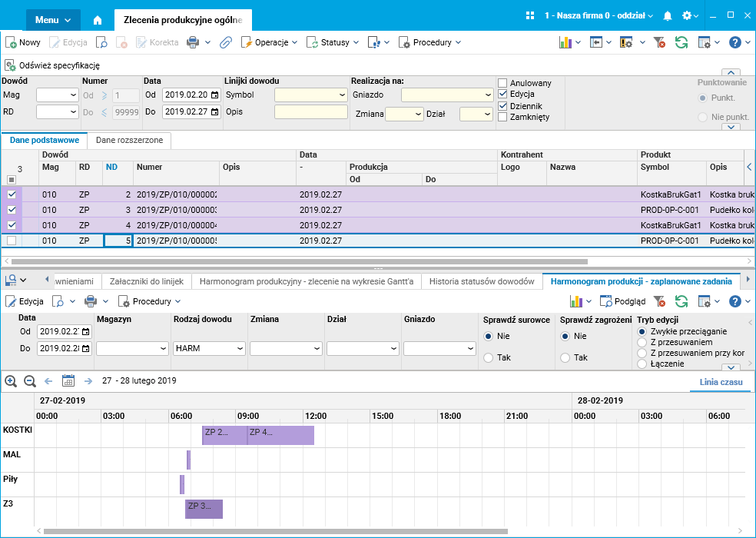Click the Podgląd button
Viewport: 756px width, 538px height.
(622, 301)
